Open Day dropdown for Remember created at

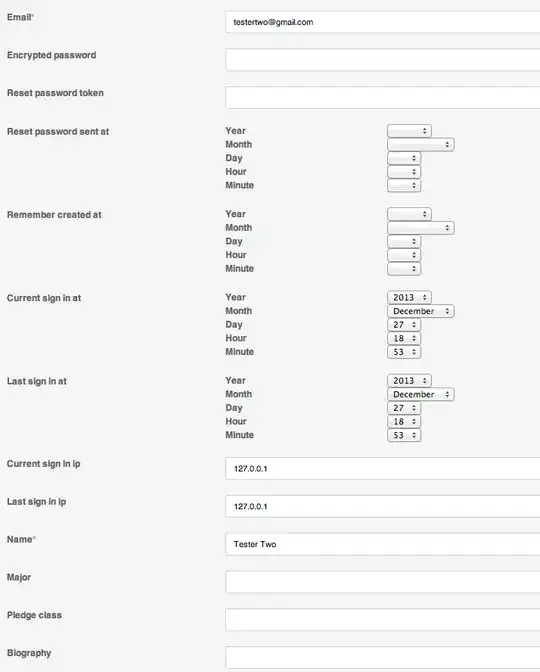tap(404, 241)
